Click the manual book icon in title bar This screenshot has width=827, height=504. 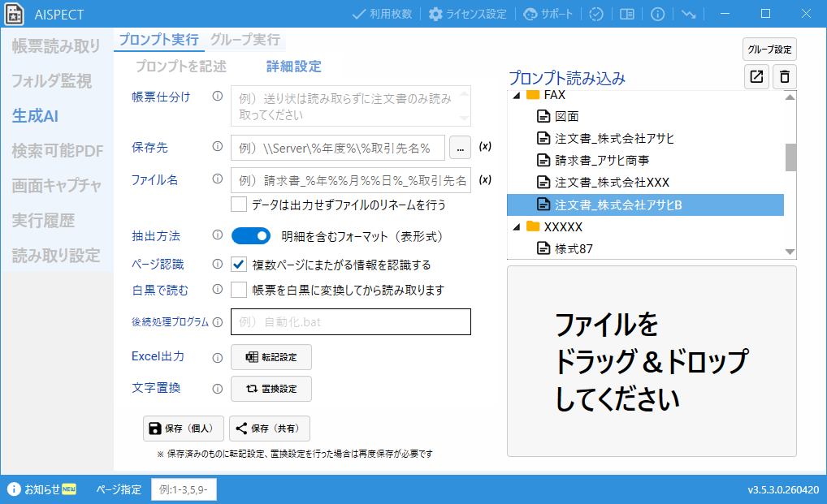pos(626,14)
